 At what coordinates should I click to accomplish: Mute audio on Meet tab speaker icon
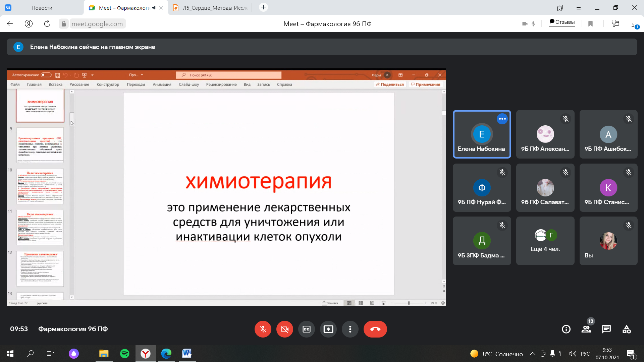tap(154, 8)
